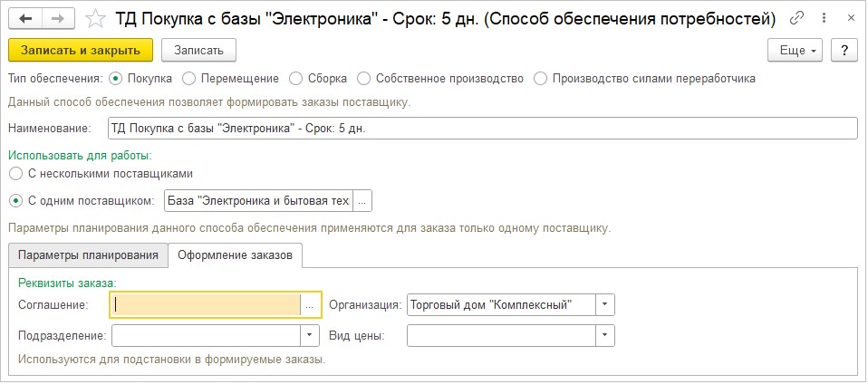The image size is (868, 384).
Task: Switch to Параметры планирования tab
Action: click(88, 255)
